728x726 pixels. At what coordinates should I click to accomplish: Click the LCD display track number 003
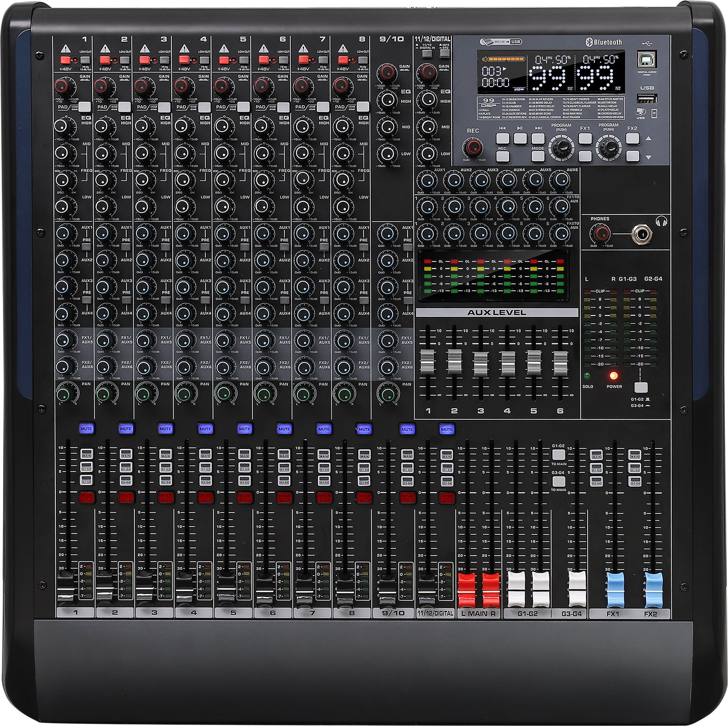(492, 71)
